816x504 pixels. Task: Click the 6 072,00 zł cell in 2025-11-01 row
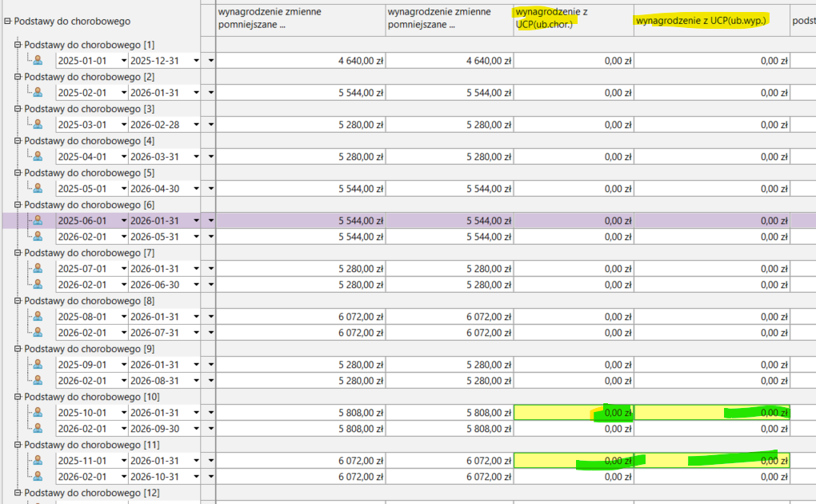pyautogui.click(x=301, y=460)
